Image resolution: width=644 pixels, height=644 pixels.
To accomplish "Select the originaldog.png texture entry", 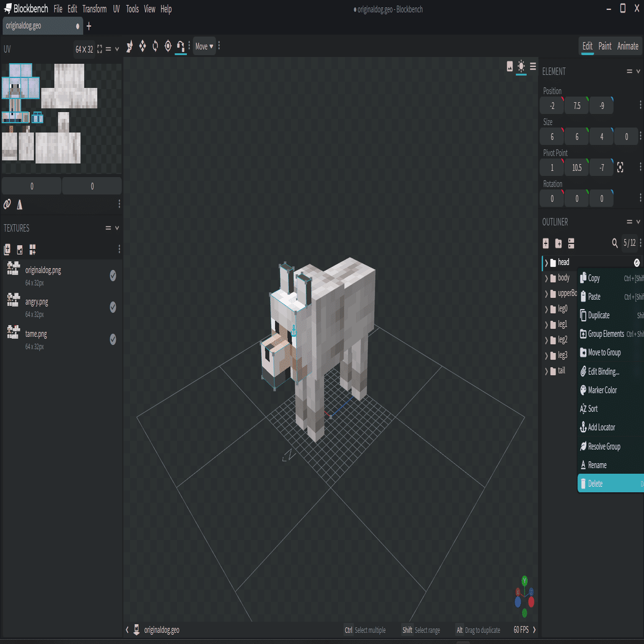I will click(x=61, y=275).
